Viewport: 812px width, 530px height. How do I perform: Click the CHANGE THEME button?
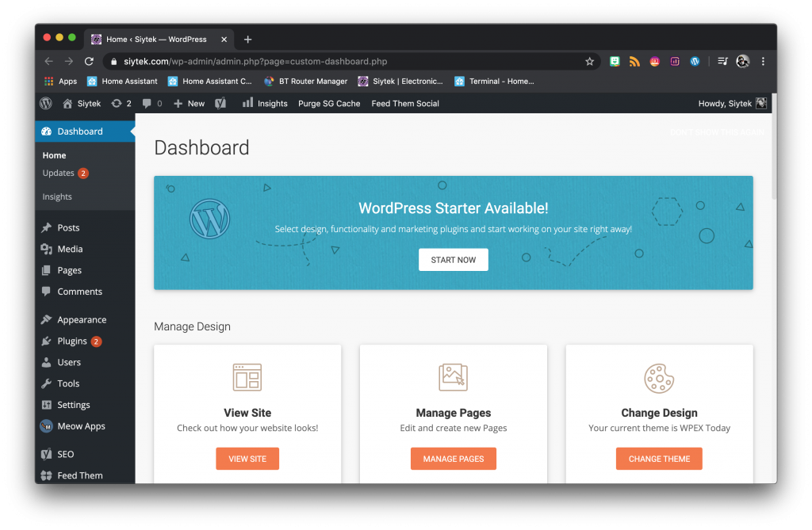659,459
